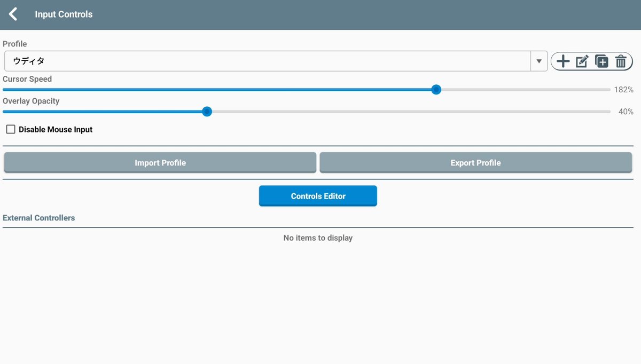Click the External Controllers heading

(x=39, y=218)
